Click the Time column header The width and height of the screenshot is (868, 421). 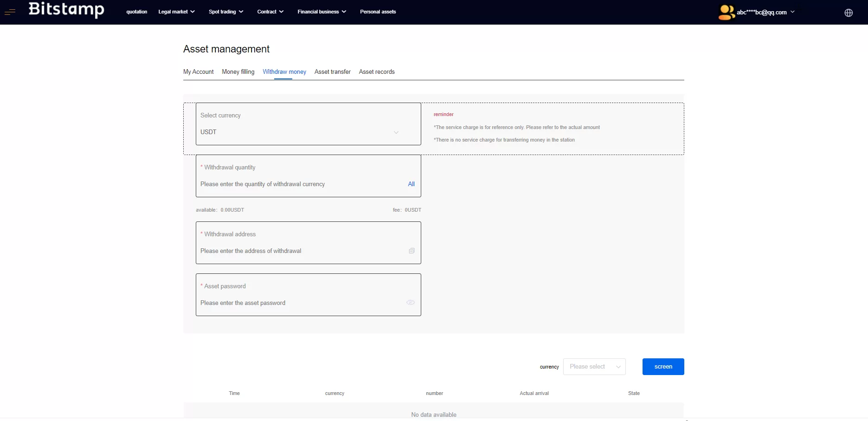coord(234,393)
